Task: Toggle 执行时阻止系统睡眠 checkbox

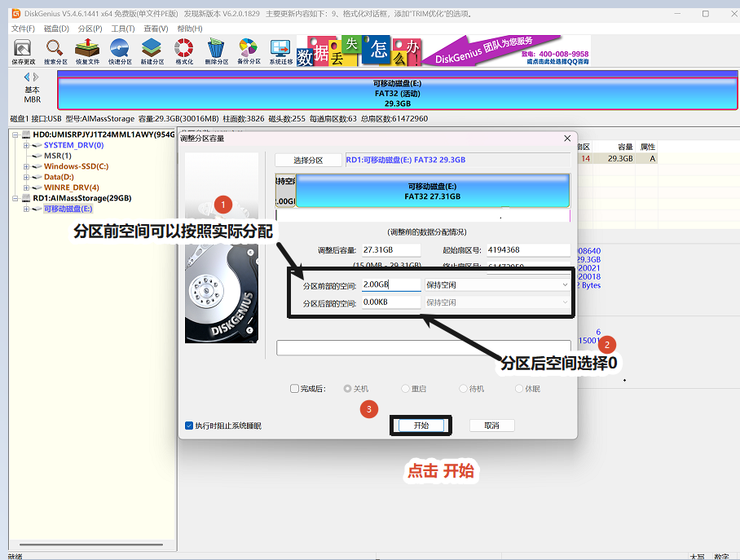Action: [x=189, y=426]
